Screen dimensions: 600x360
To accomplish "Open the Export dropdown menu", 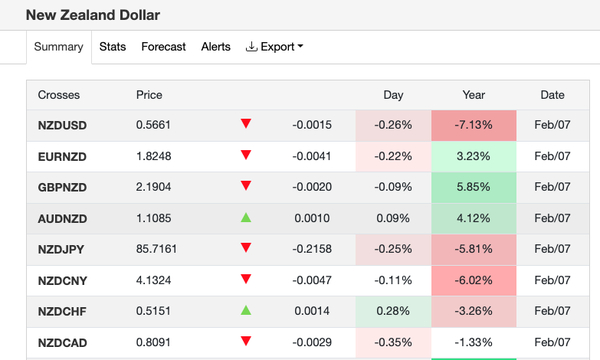I will [274, 47].
